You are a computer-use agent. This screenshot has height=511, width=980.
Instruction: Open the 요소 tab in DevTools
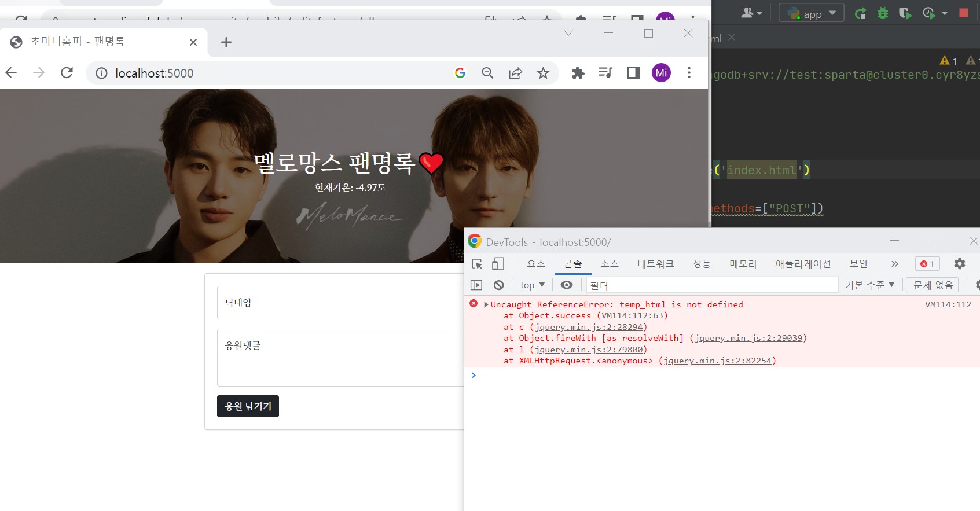point(536,264)
